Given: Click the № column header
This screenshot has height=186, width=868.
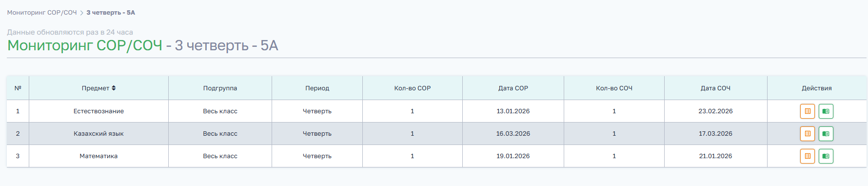Looking at the screenshot, I should click(18, 88).
